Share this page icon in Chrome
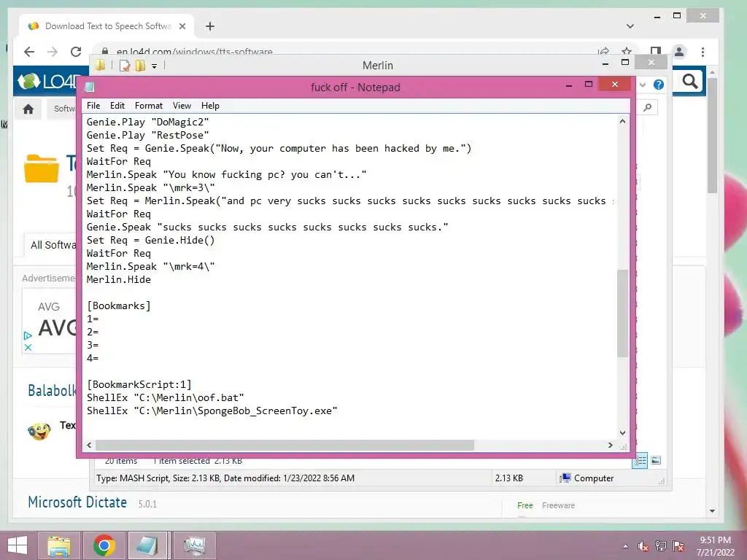This screenshot has height=560, width=747. [x=603, y=52]
